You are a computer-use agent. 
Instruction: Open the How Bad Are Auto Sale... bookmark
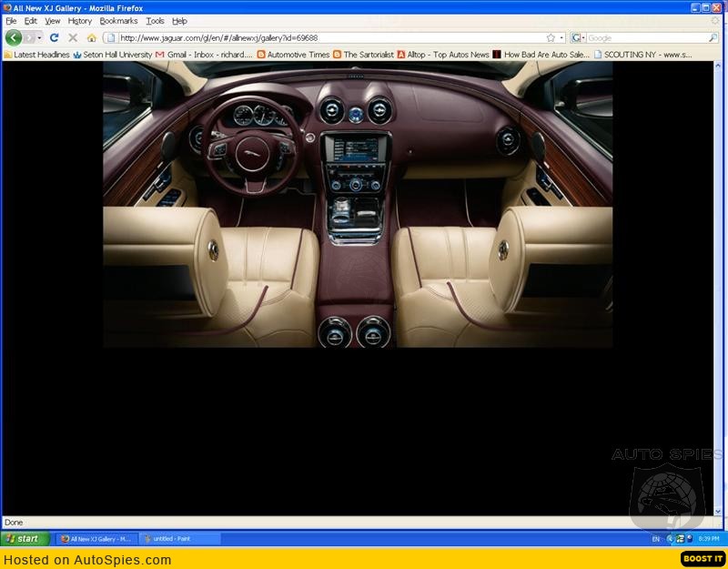[541, 55]
